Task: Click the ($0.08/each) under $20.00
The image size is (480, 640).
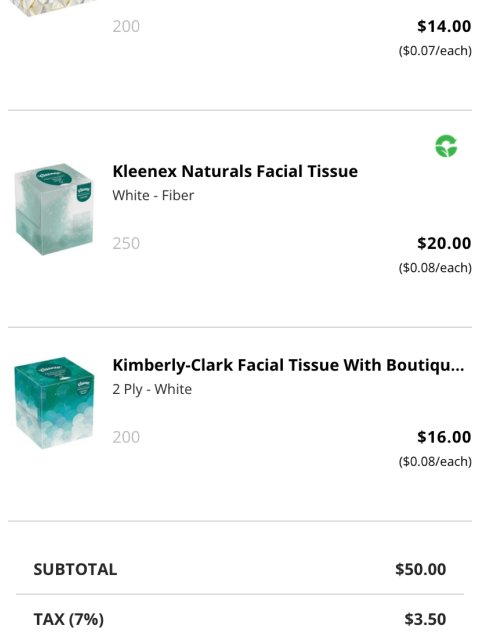Action: [x=435, y=268]
